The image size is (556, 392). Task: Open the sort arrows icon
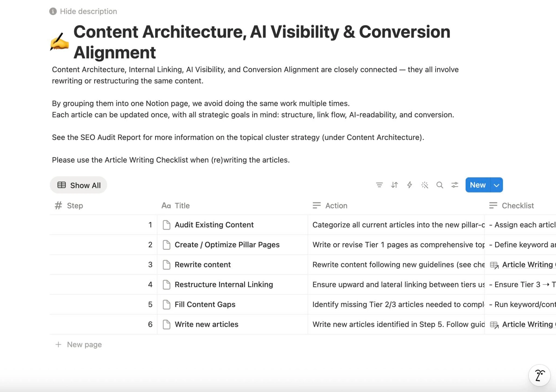click(394, 185)
